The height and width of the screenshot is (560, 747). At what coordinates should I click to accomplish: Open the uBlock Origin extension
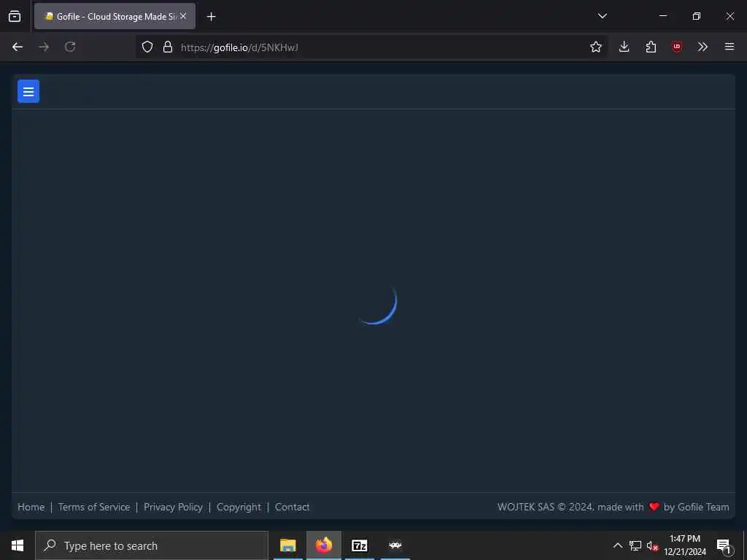(677, 47)
